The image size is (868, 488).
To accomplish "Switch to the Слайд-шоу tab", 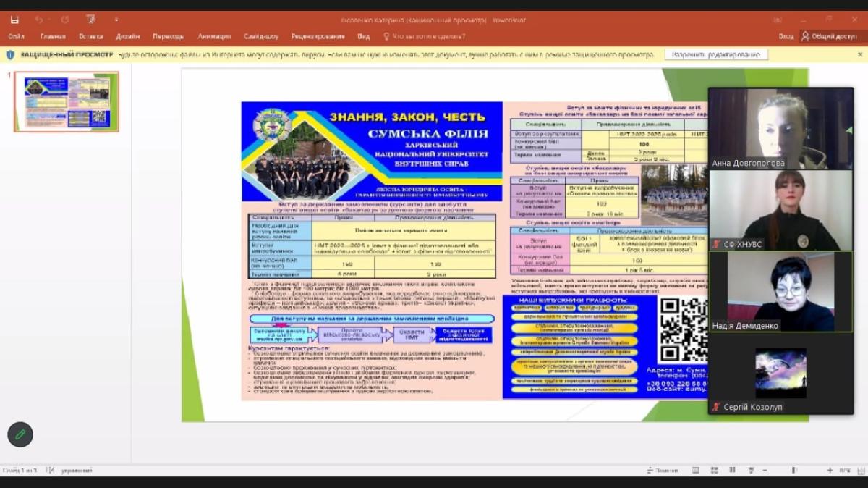I will [261, 36].
